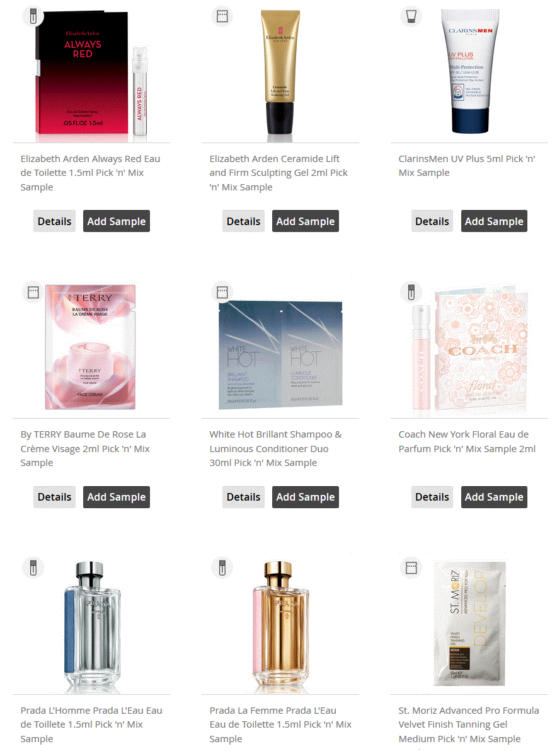Click tube icon on ClarinsMen UV Plus
Image resolution: width=557 pixels, height=756 pixels.
pos(411,16)
